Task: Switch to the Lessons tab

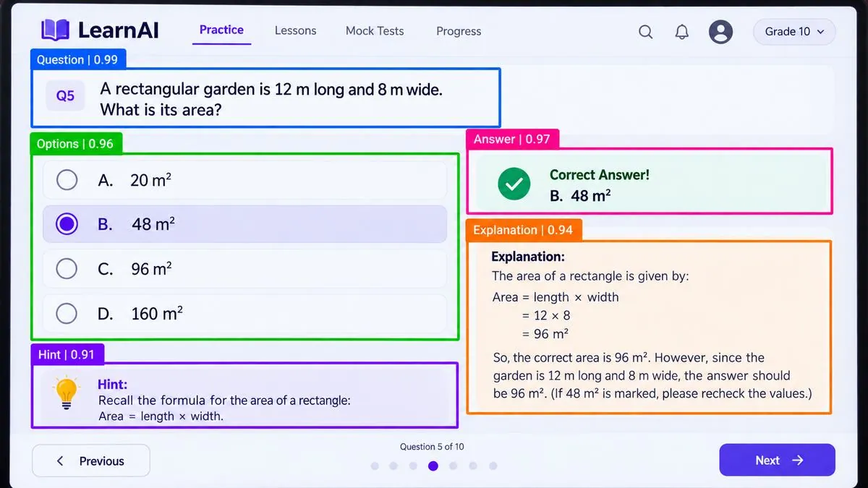Action: click(x=295, y=31)
